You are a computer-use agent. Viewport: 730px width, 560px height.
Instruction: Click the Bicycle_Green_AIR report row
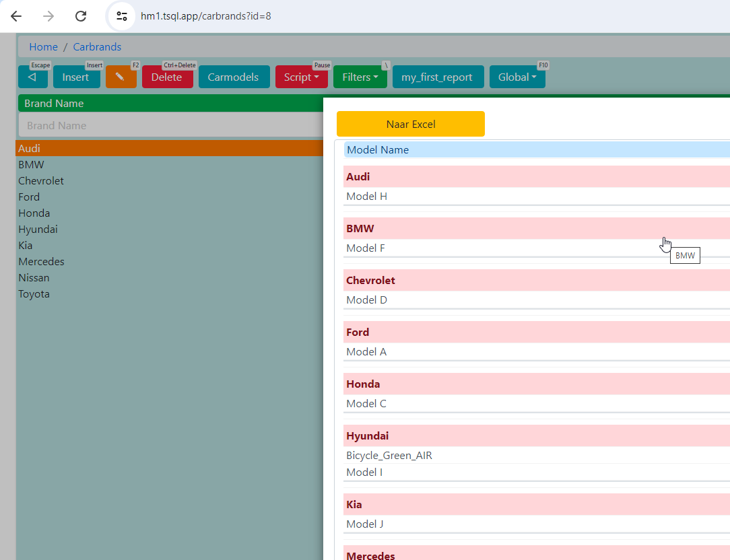click(537, 455)
